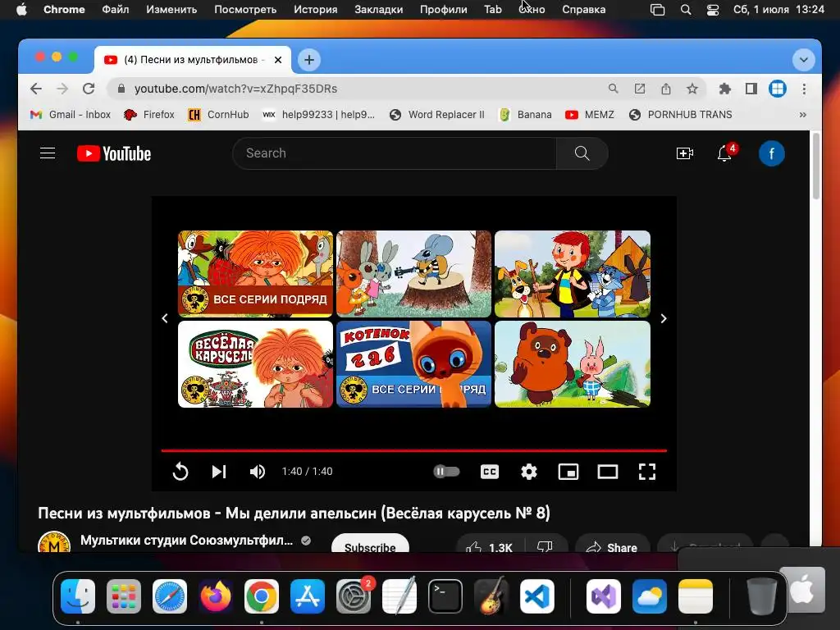Replay the video
The height and width of the screenshot is (630, 840).
click(x=180, y=472)
